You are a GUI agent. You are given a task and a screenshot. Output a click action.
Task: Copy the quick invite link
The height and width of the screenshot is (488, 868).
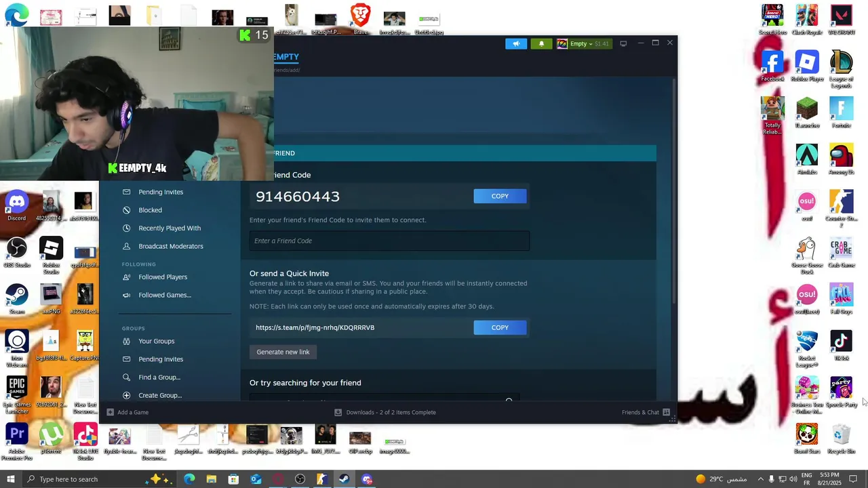click(x=500, y=327)
